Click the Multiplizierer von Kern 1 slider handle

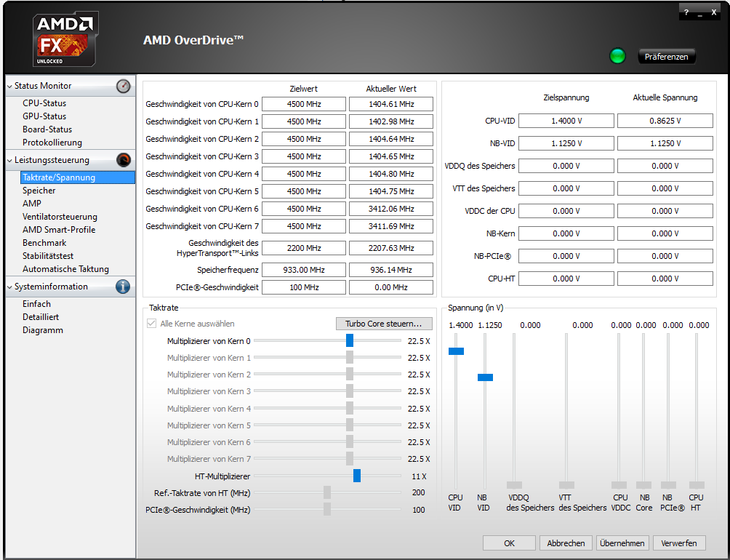(x=350, y=358)
